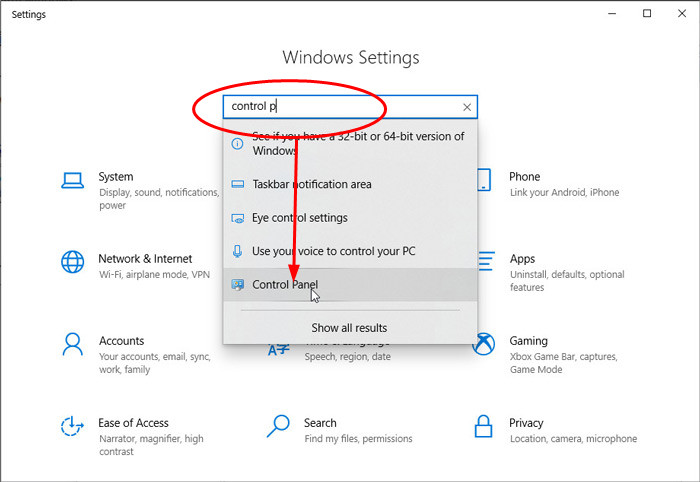Open Ease of Access icon

tap(73, 427)
